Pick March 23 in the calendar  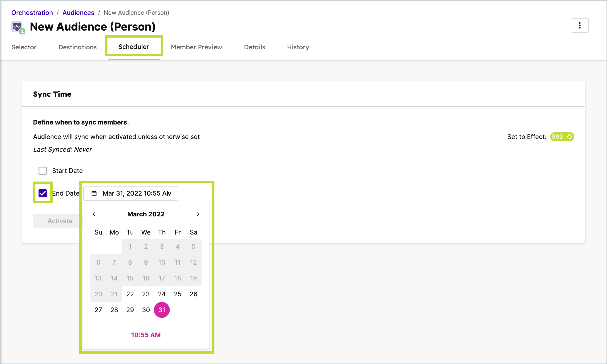pyautogui.click(x=146, y=294)
